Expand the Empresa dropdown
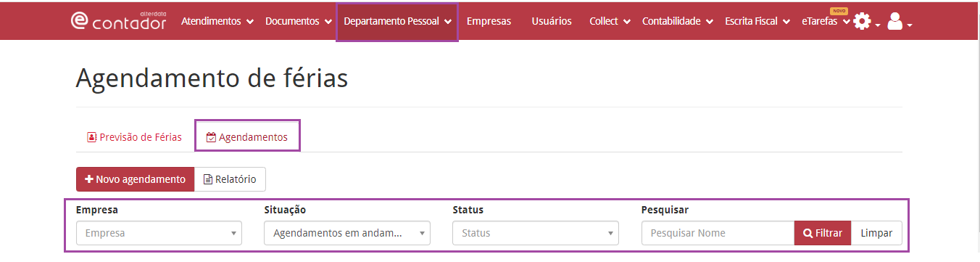This screenshot has height=262, width=980. point(159,233)
